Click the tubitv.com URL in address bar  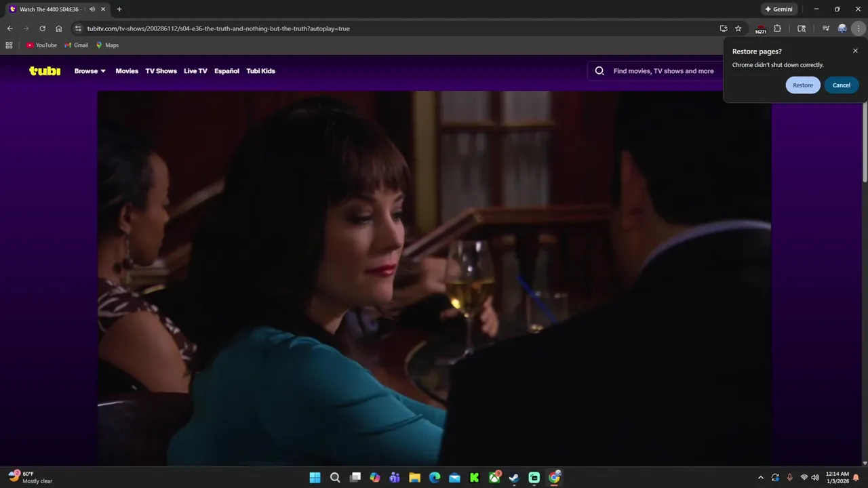pyautogui.click(x=218, y=28)
